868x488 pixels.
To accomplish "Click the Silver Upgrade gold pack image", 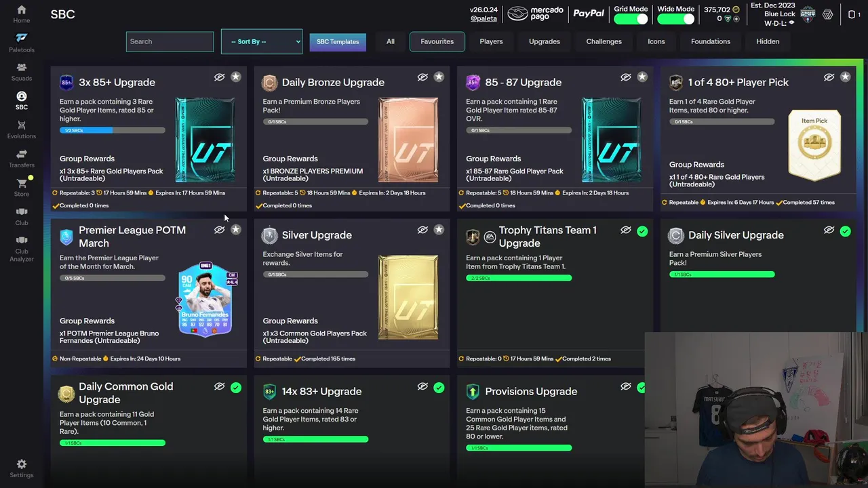I will click(408, 296).
